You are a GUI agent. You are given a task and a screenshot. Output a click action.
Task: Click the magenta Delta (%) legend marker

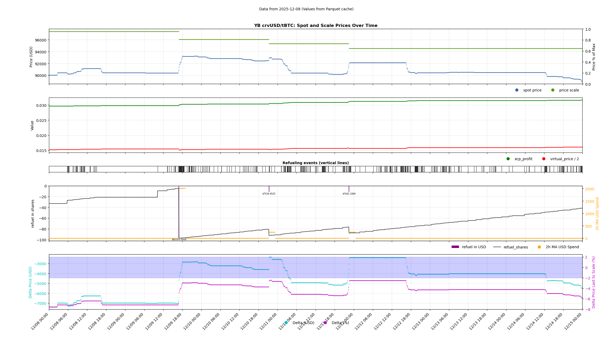[325, 323]
